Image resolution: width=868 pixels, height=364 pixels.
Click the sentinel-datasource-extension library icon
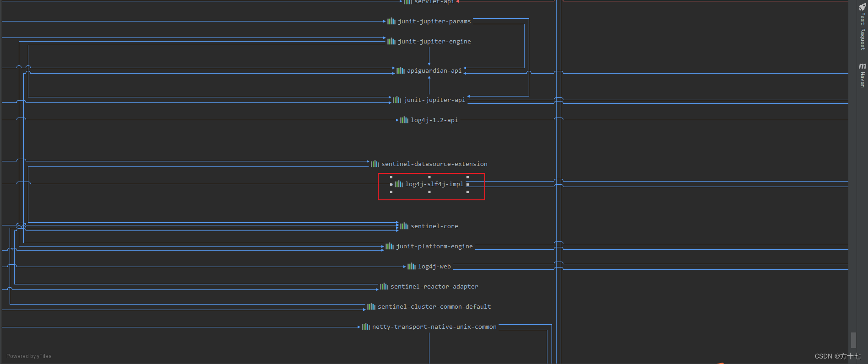375,164
